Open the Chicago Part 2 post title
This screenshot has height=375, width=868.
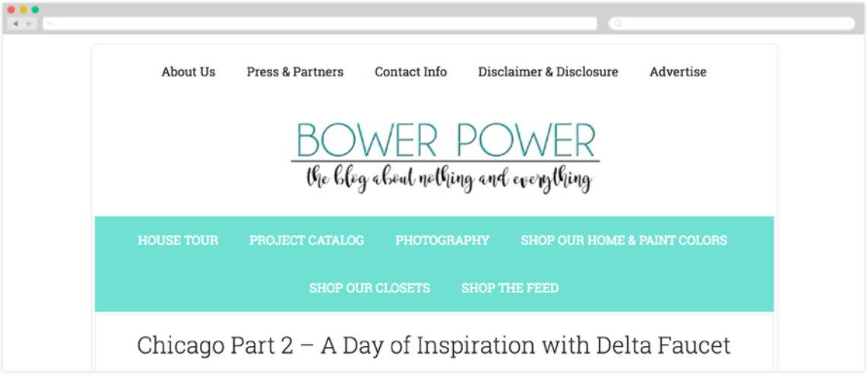pos(434,345)
